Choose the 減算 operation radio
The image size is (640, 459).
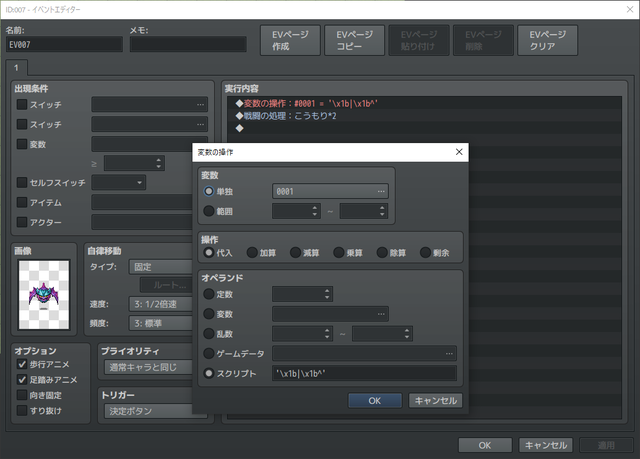tap(295, 253)
